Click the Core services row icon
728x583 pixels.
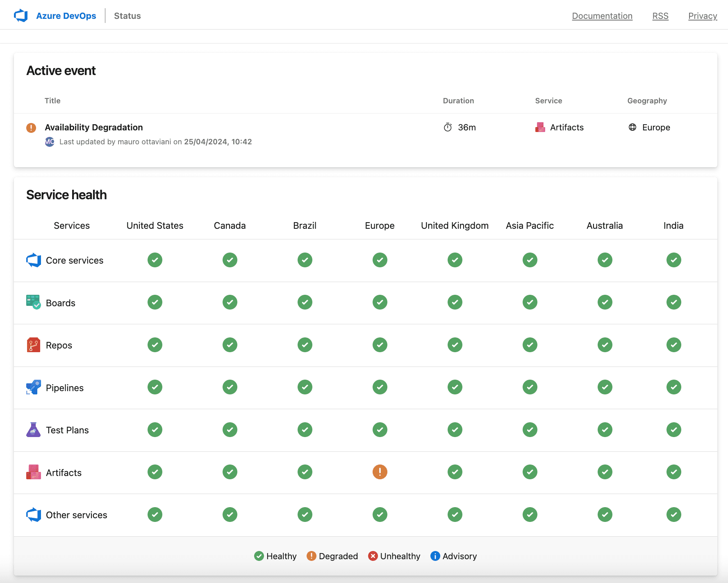coord(34,260)
